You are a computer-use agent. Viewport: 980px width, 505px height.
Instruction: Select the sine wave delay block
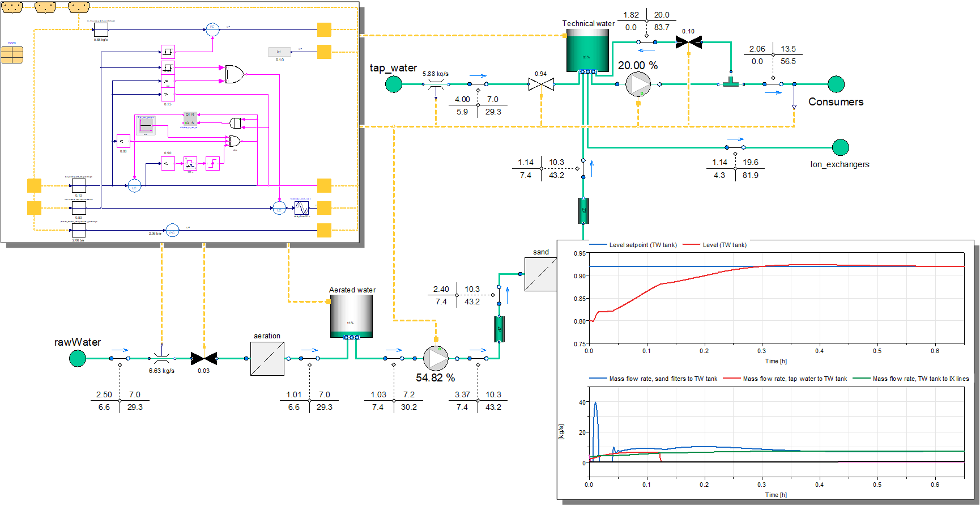tap(301, 208)
